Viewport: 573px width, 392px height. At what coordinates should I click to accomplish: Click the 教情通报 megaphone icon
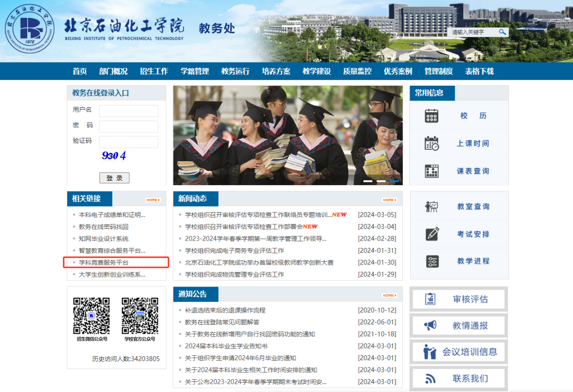pyautogui.click(x=430, y=325)
